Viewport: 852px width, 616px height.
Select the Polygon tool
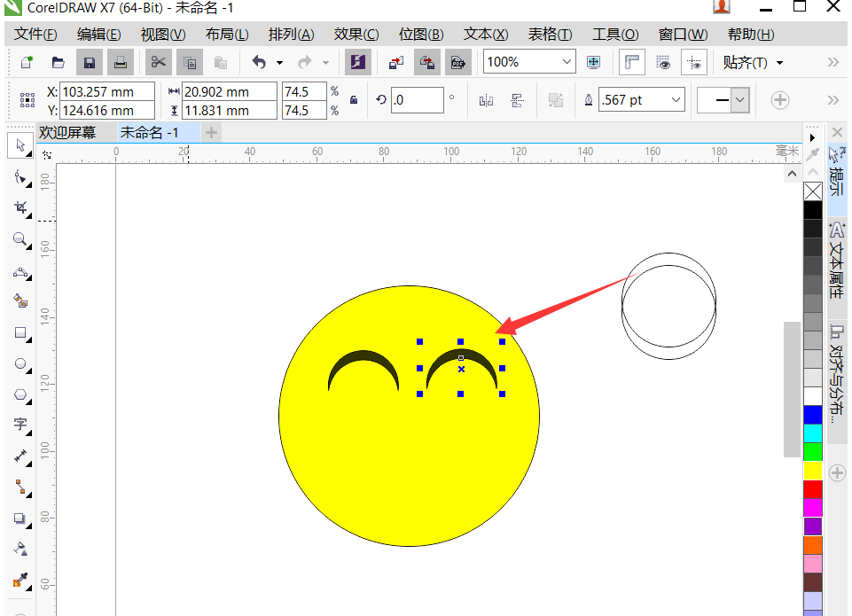pyautogui.click(x=20, y=395)
